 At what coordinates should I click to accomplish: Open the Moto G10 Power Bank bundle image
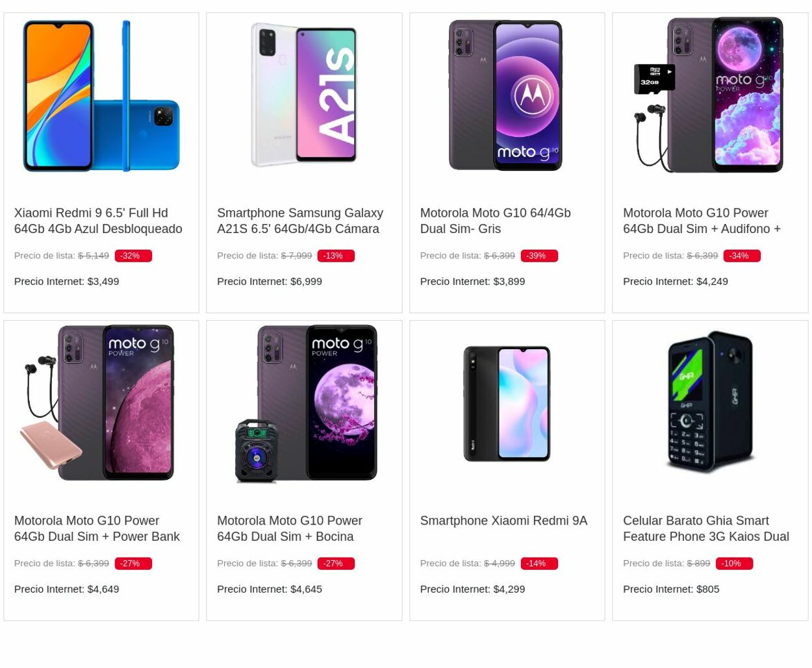(x=101, y=403)
